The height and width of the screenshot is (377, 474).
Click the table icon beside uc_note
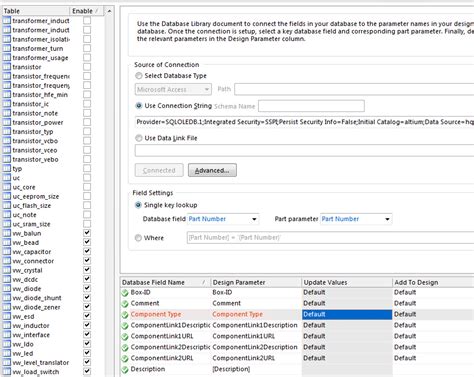(7, 215)
